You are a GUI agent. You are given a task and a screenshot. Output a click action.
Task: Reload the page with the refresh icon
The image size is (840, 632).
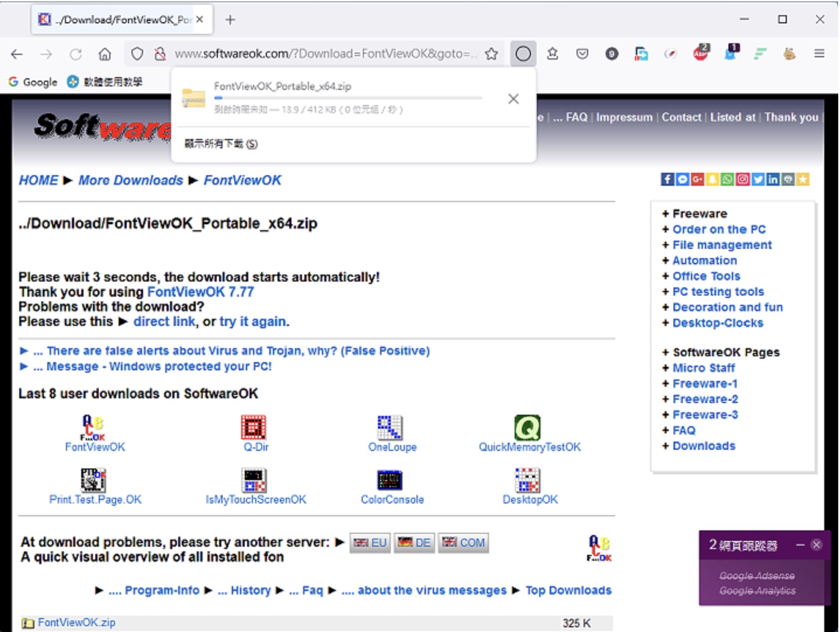(75, 54)
